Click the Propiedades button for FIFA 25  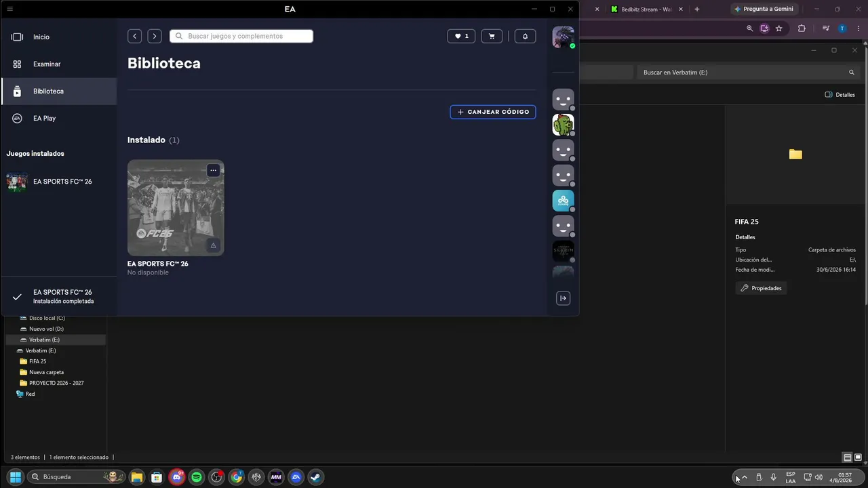762,288
